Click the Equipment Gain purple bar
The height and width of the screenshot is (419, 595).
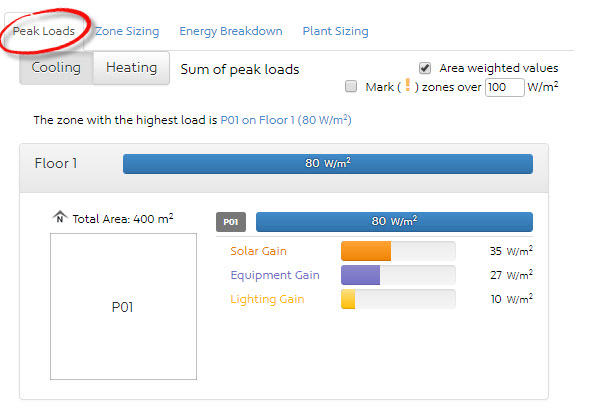360,275
